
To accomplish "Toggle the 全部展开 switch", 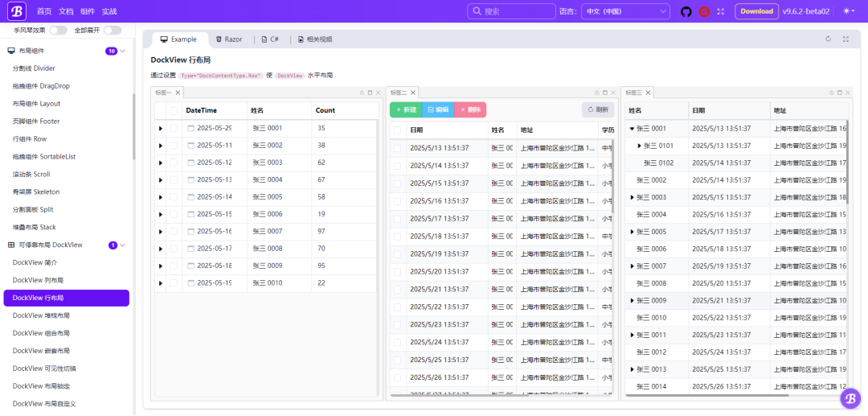I will click(x=113, y=30).
